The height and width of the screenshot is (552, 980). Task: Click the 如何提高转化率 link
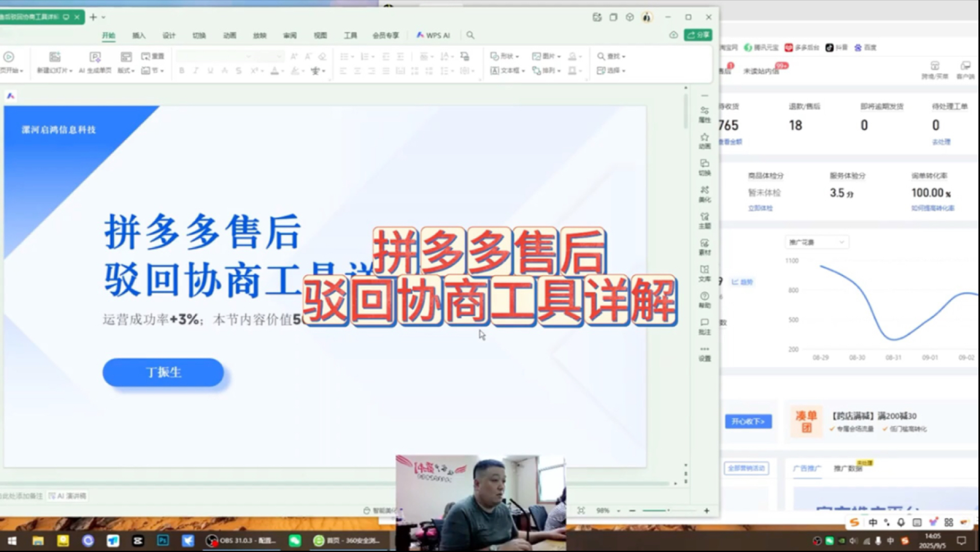[933, 208]
